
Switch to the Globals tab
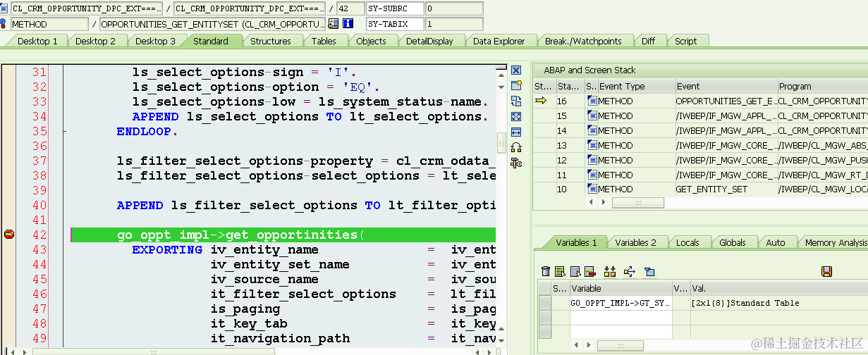coord(733,242)
